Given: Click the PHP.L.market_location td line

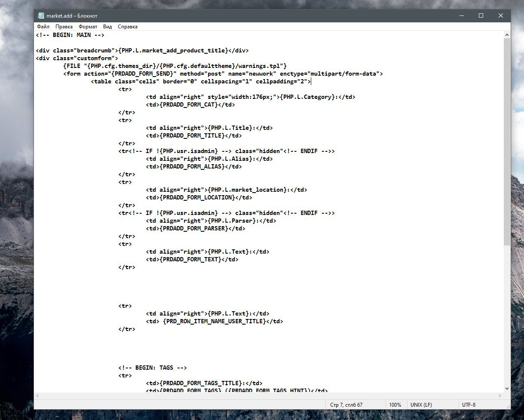Looking at the screenshot, I should tap(227, 190).
